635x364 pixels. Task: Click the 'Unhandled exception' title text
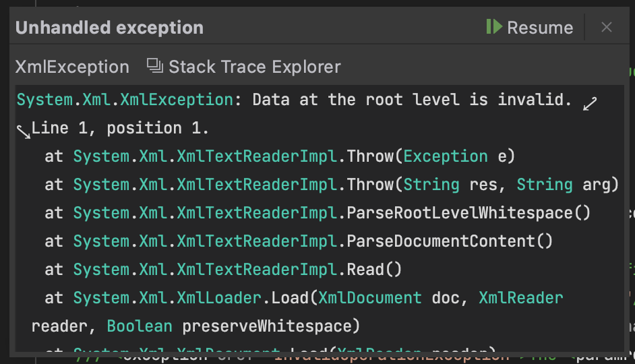109,28
